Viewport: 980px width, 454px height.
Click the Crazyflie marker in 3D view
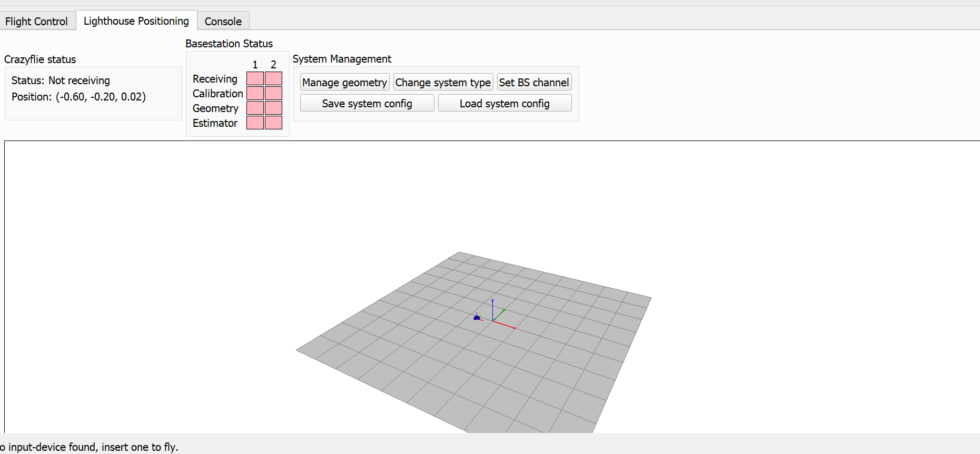477,318
